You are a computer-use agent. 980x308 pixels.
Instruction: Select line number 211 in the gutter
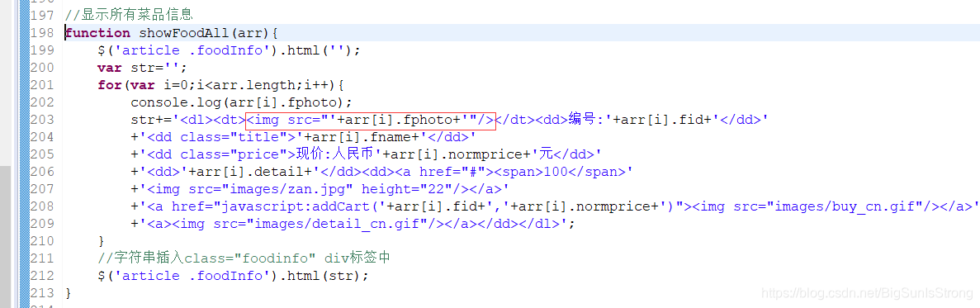pos(42,258)
